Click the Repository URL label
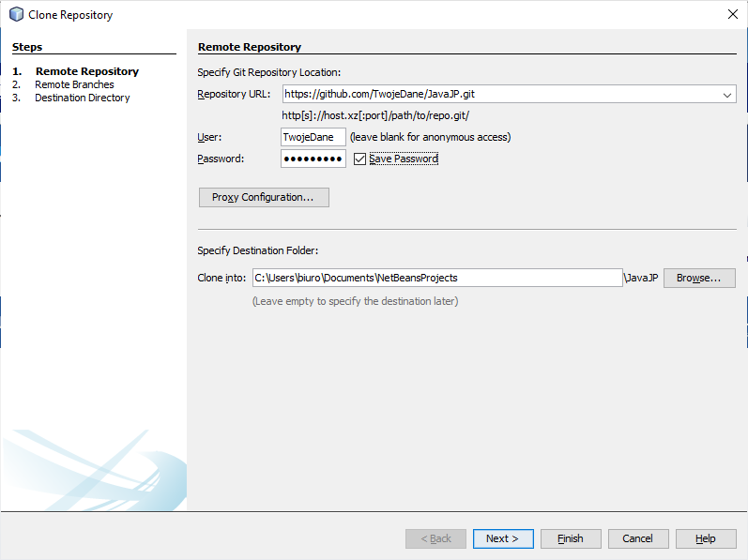 coord(234,95)
